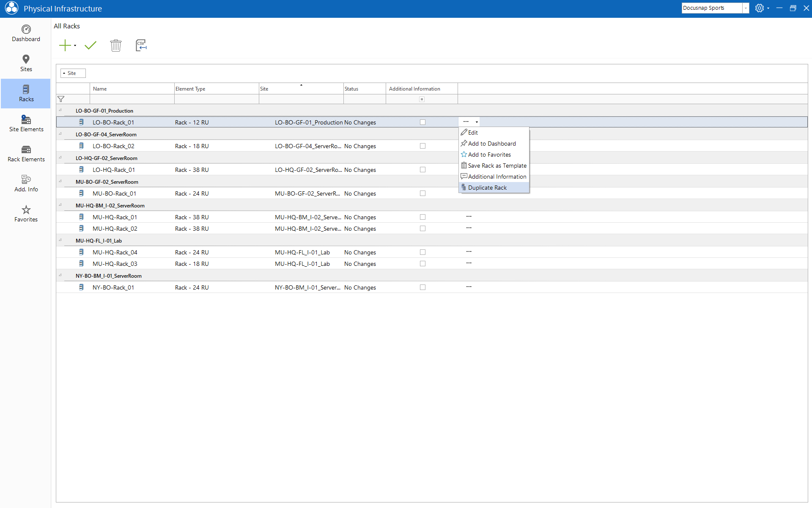Open the Dashboard sidebar section
The image size is (812, 508).
(26, 33)
